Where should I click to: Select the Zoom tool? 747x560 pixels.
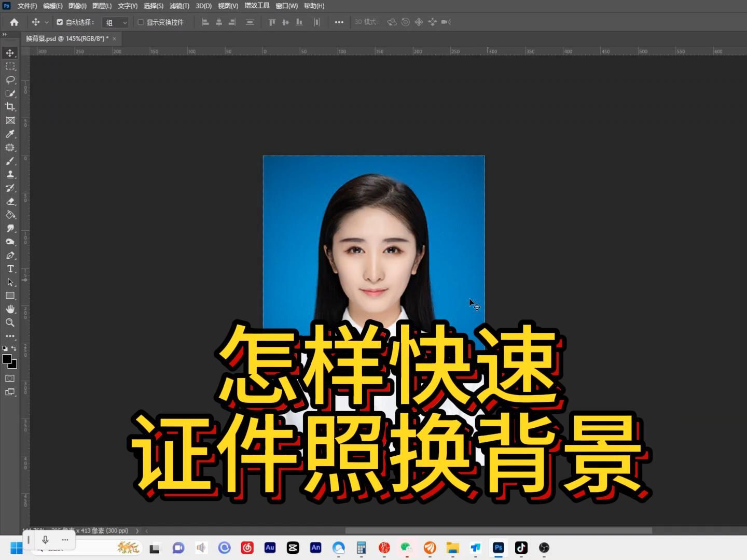tap(10, 323)
